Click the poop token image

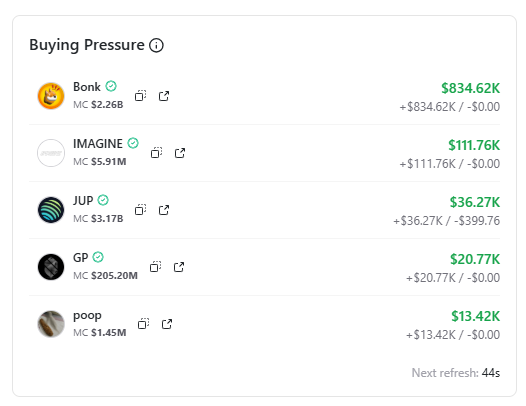coord(51,324)
